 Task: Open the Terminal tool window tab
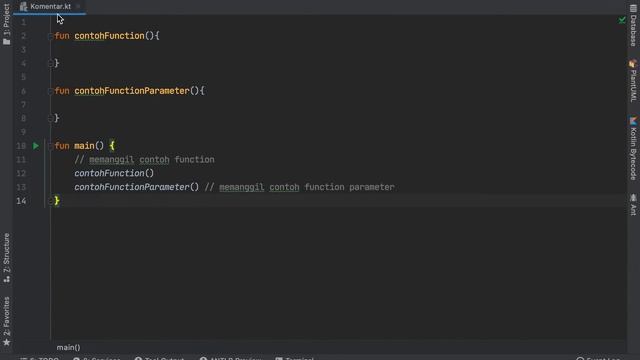pyautogui.click(x=295, y=358)
